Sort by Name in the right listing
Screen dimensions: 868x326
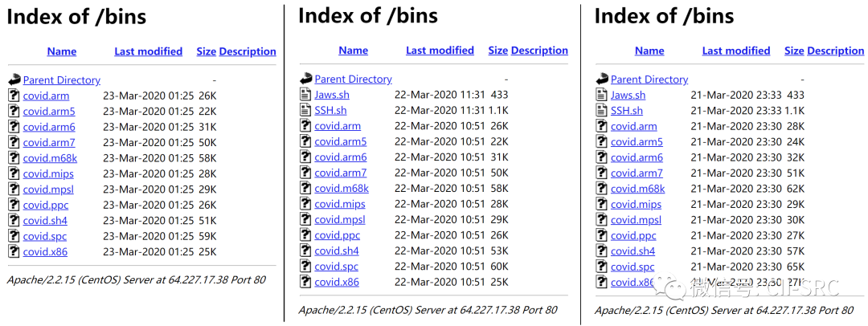tap(649, 51)
